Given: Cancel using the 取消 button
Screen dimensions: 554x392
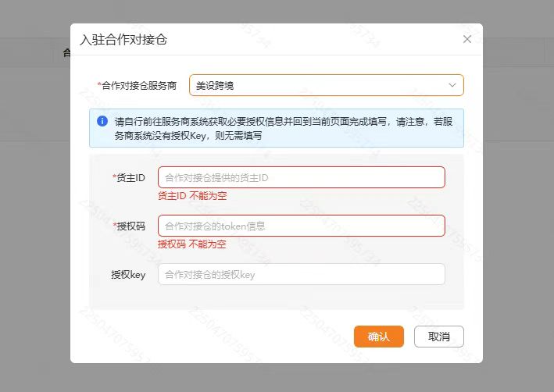Looking at the screenshot, I should pos(439,337).
